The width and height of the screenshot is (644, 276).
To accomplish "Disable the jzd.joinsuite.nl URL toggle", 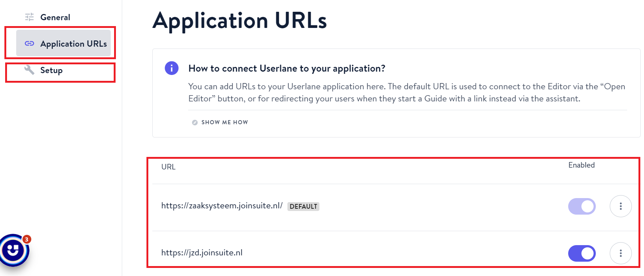I will pos(582,253).
